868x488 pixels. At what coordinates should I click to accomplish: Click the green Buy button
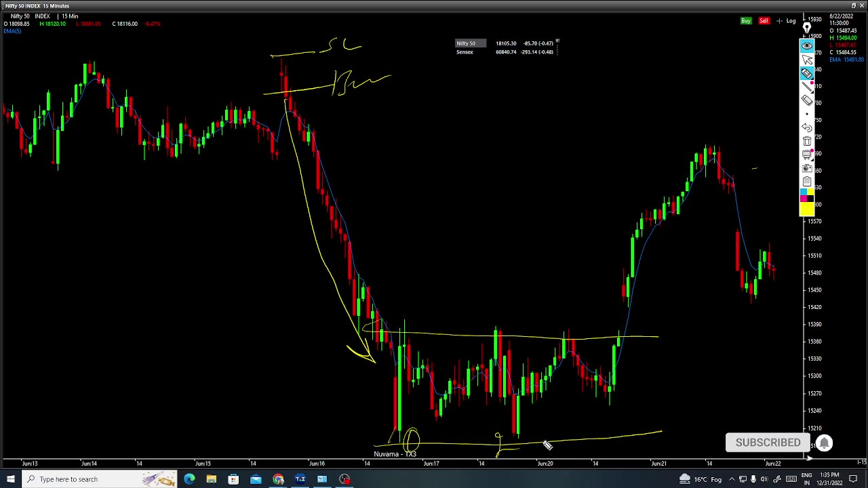tap(746, 21)
